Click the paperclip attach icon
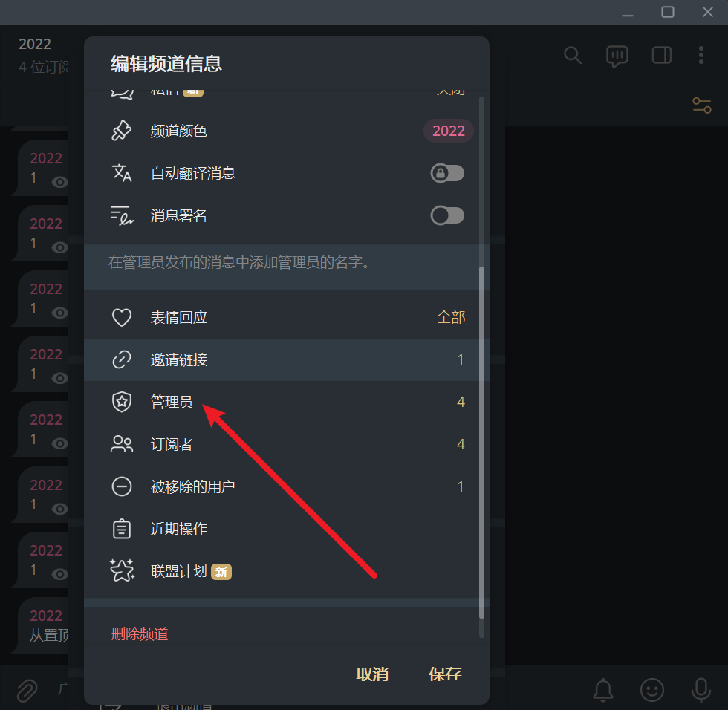Image resolution: width=728 pixels, height=710 pixels. tap(27, 690)
